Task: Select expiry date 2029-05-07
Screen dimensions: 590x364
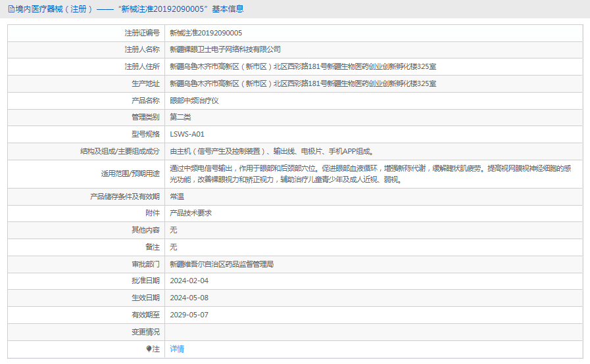Action: [x=189, y=315]
